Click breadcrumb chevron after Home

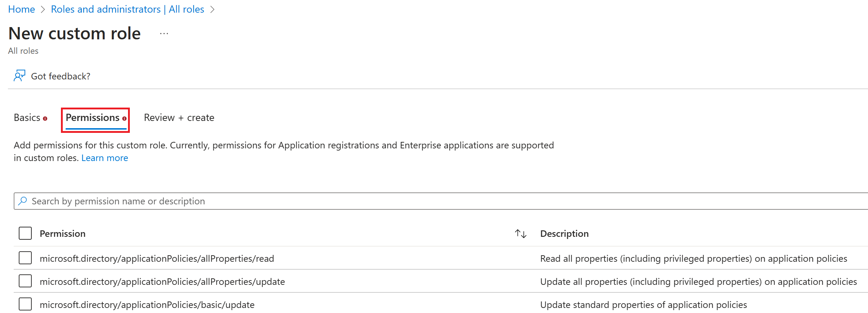coord(43,9)
